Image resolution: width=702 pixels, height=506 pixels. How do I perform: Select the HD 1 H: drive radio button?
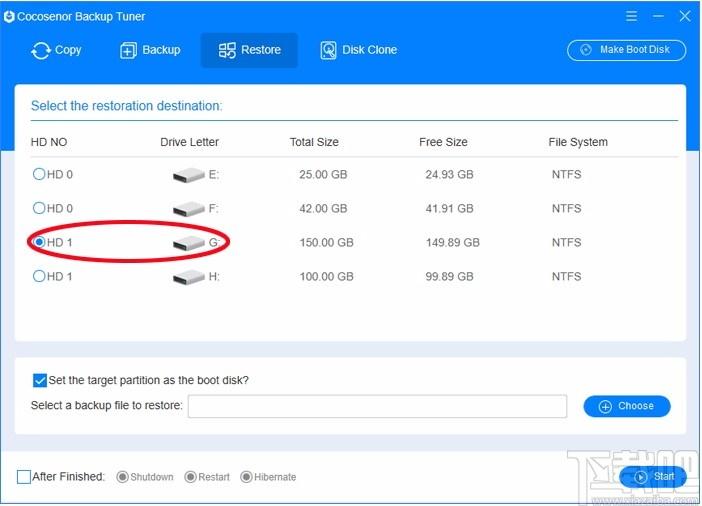tap(39, 276)
